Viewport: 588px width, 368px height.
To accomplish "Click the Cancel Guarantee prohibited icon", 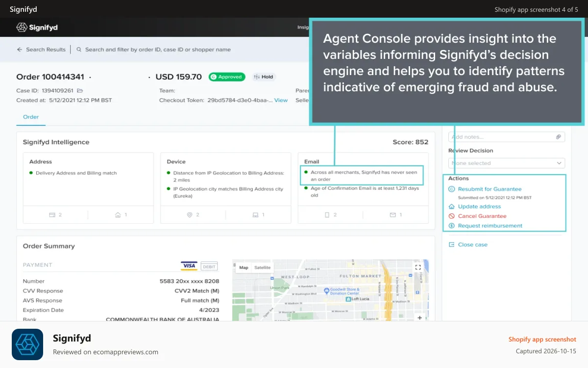I will (x=452, y=216).
